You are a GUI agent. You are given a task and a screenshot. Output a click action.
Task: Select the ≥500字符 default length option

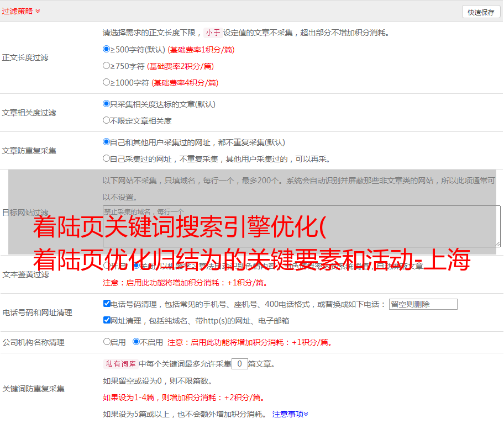pos(107,49)
